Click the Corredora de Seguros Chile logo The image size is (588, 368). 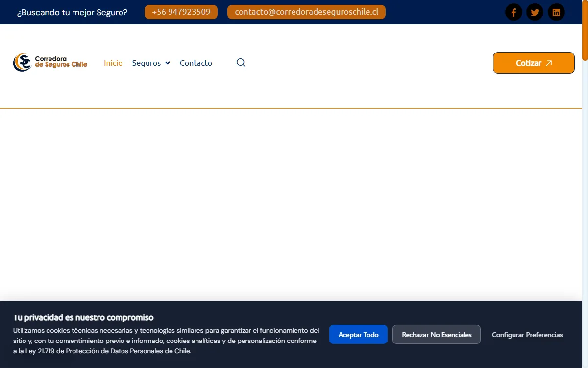click(50, 62)
